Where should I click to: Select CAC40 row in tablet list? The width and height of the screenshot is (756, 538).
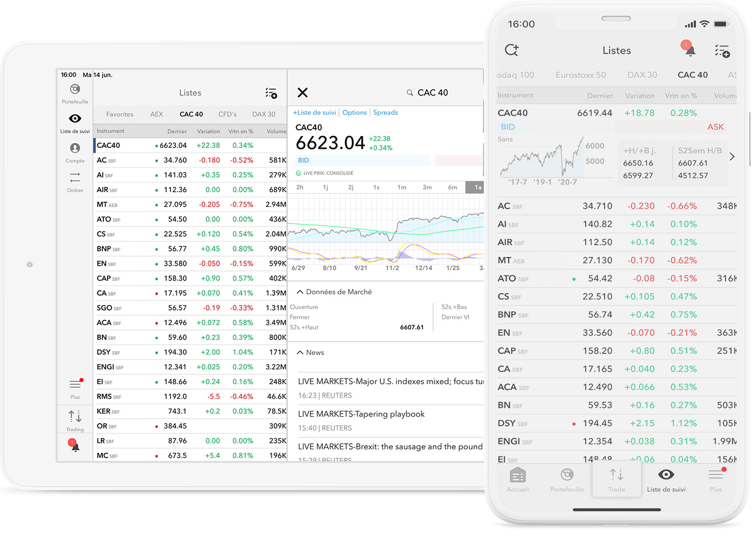(x=191, y=145)
